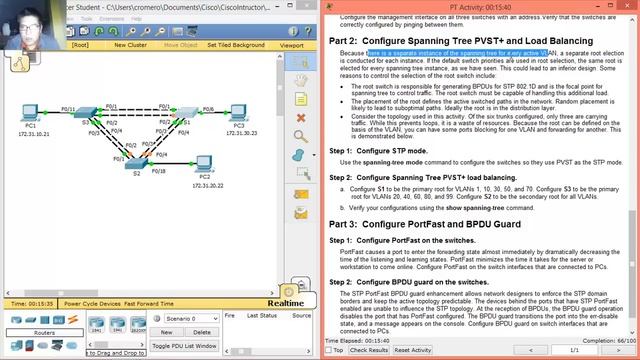Click Reset Activity button
This screenshot has height=360, width=640.
pos(413,350)
